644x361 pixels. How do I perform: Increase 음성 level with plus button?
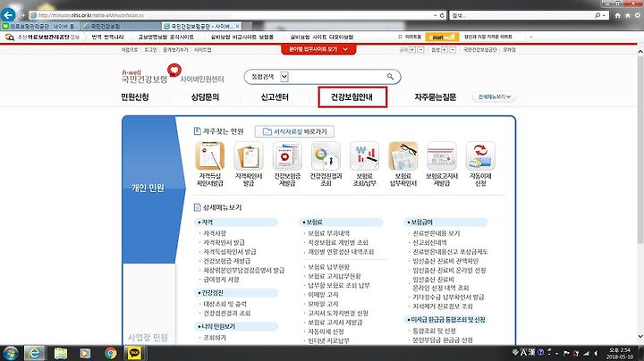[x=444, y=50]
